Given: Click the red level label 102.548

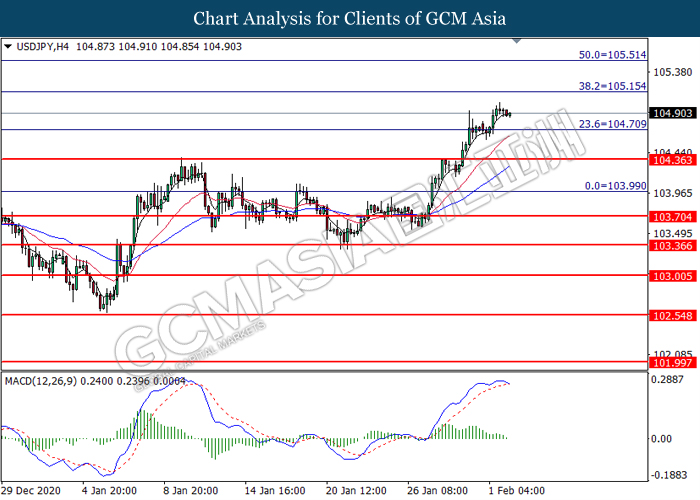Looking at the screenshot, I should 672,316.
